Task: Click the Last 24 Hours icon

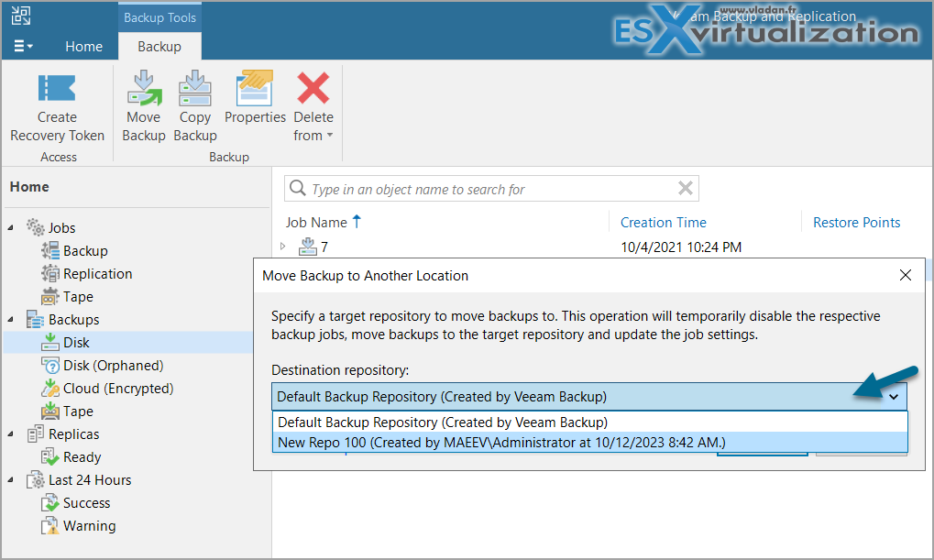Action: point(35,479)
